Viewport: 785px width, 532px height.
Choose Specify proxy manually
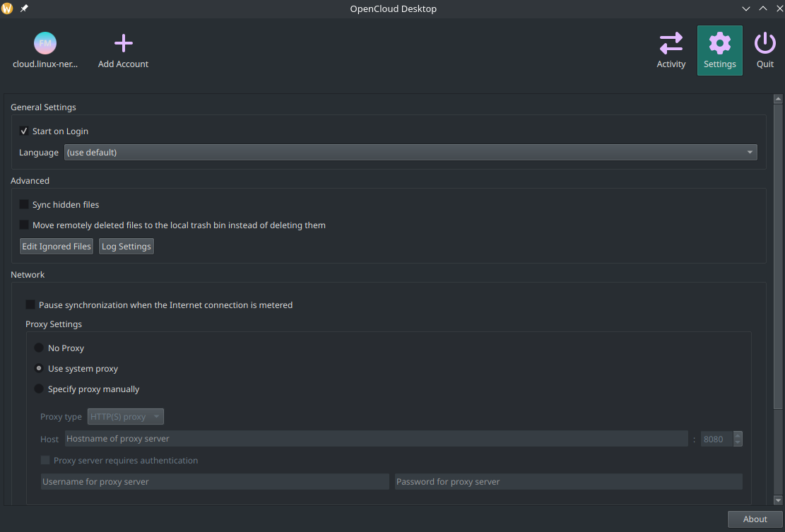tap(39, 389)
